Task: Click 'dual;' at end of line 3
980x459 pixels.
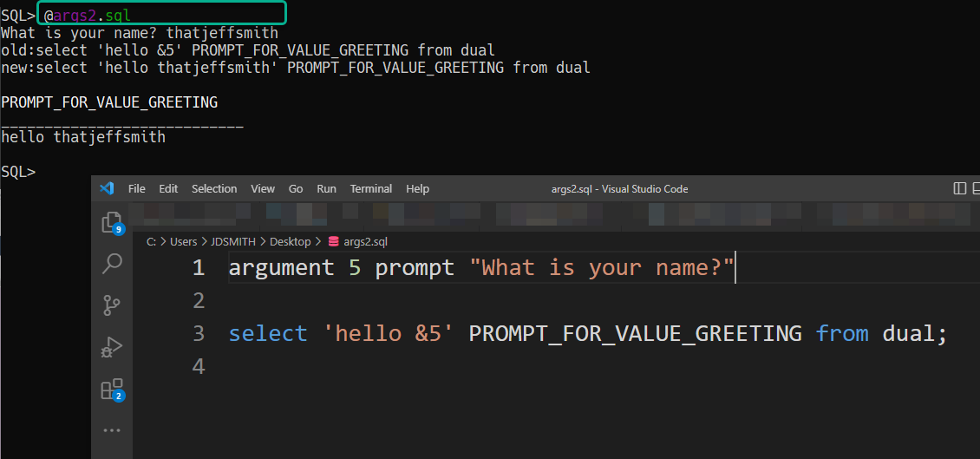Action: coord(915,333)
